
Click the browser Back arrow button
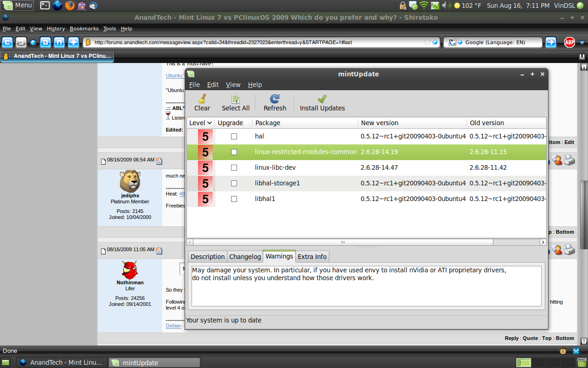point(7,42)
